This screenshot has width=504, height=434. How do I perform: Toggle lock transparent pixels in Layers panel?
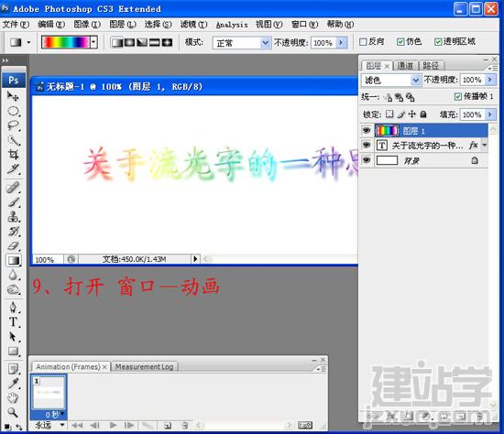pos(389,114)
